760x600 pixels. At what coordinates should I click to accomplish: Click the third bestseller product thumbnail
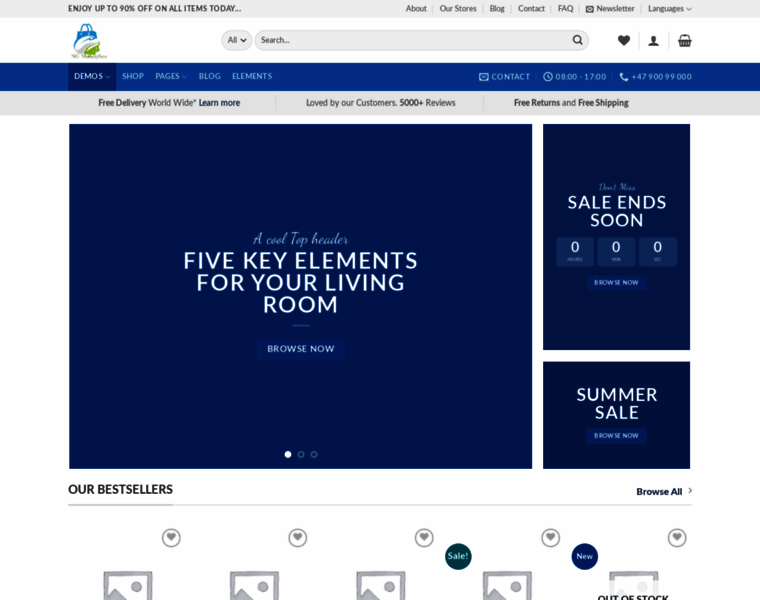tap(381, 585)
